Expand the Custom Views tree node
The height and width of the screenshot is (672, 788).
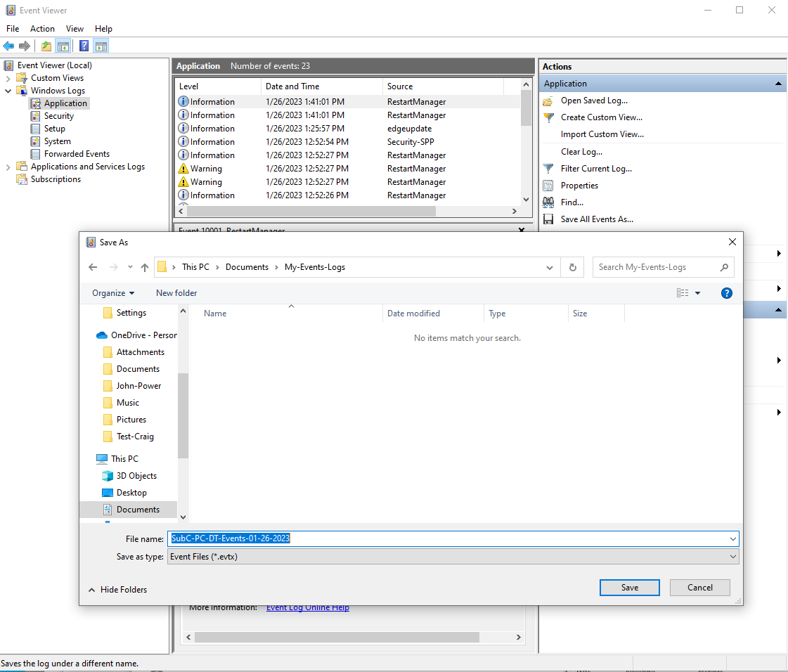8,78
